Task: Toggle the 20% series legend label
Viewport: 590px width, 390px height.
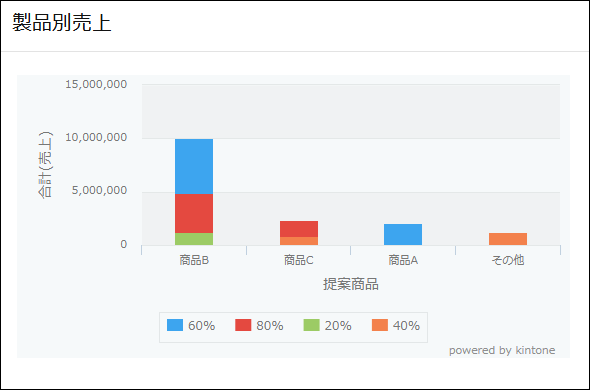Action: pyautogui.click(x=338, y=326)
